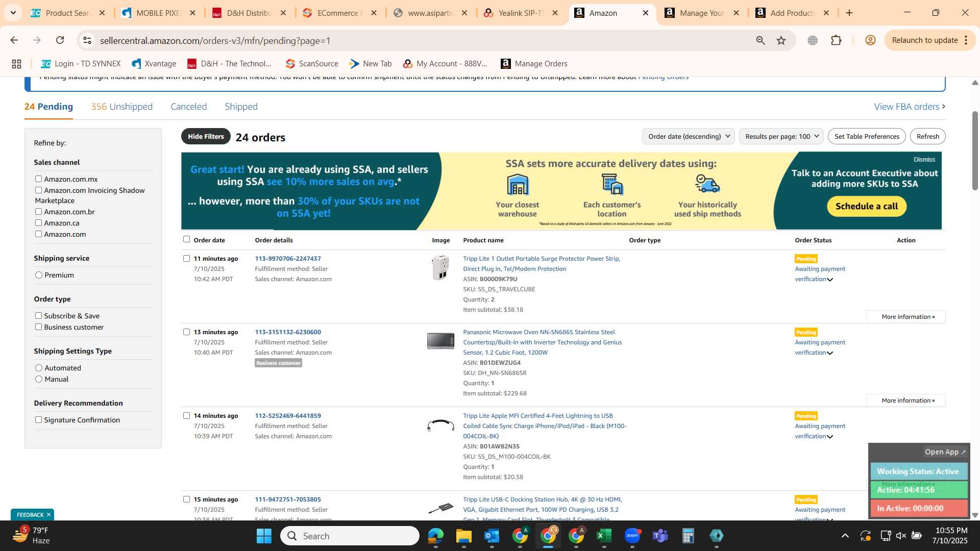Click the Panasonic microwave product thumbnail
Image resolution: width=980 pixels, height=551 pixels.
pyautogui.click(x=440, y=341)
